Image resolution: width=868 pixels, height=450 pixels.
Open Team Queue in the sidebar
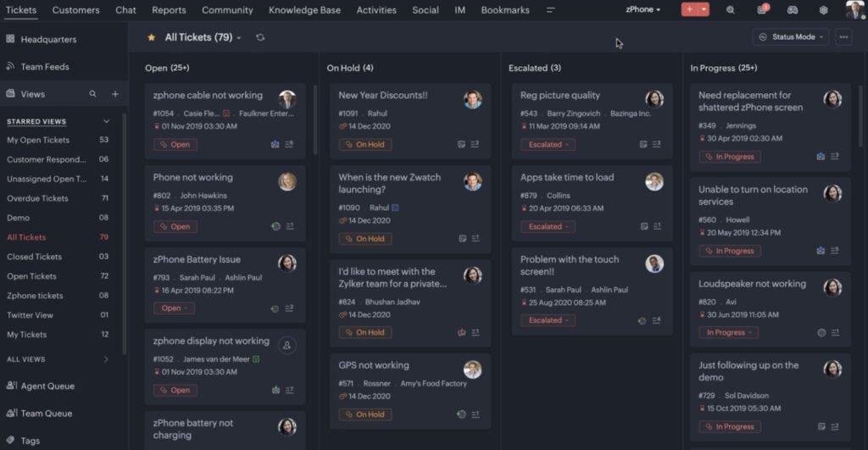(39, 413)
